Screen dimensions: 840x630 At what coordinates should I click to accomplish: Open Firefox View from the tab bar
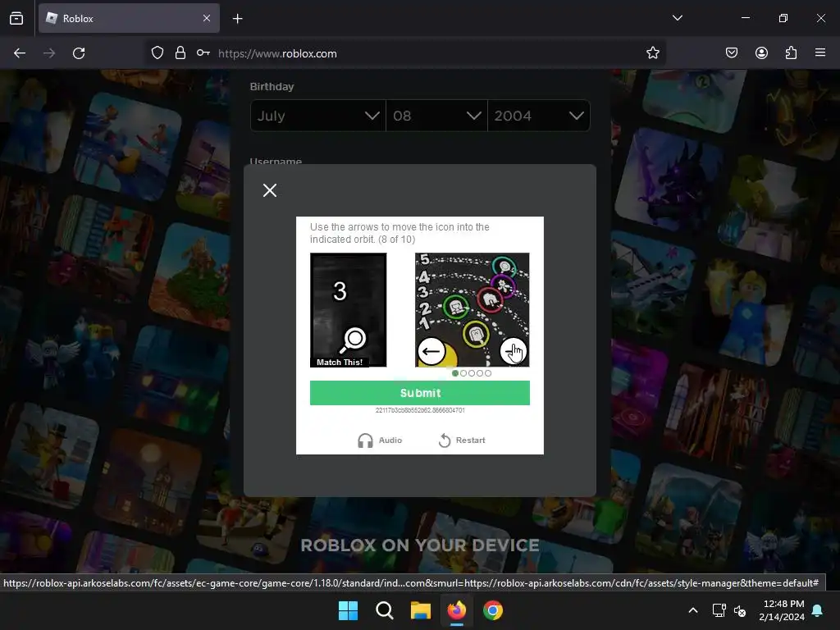pyautogui.click(x=16, y=18)
